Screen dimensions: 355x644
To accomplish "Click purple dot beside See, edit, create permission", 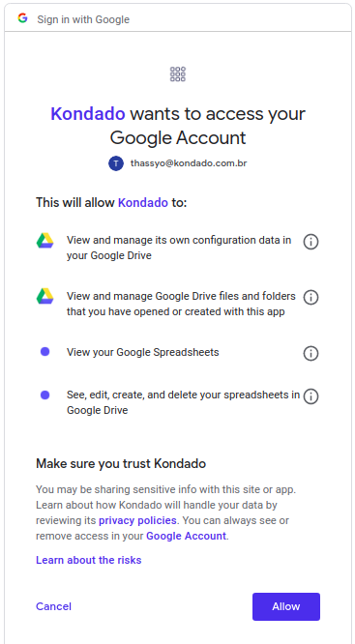I will [44, 395].
